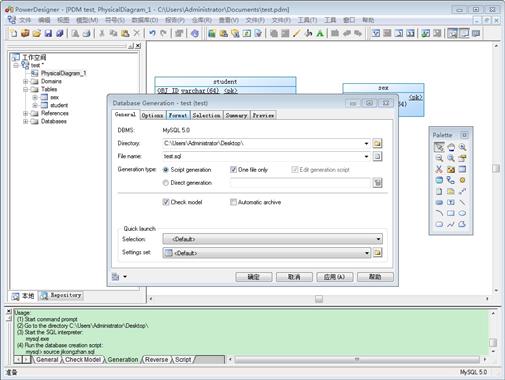Image resolution: width=505 pixels, height=380 pixels.
Task: Expand the sex table node
Action: pos(35,97)
